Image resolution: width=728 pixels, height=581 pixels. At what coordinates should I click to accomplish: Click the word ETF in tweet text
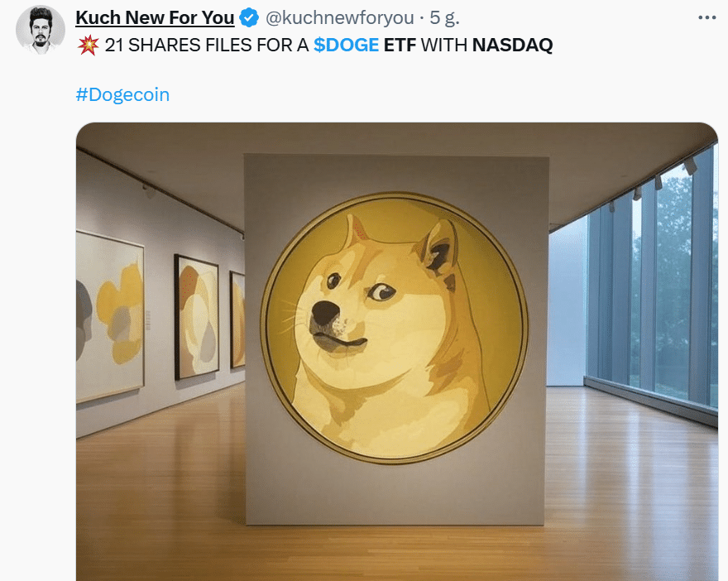click(400, 45)
